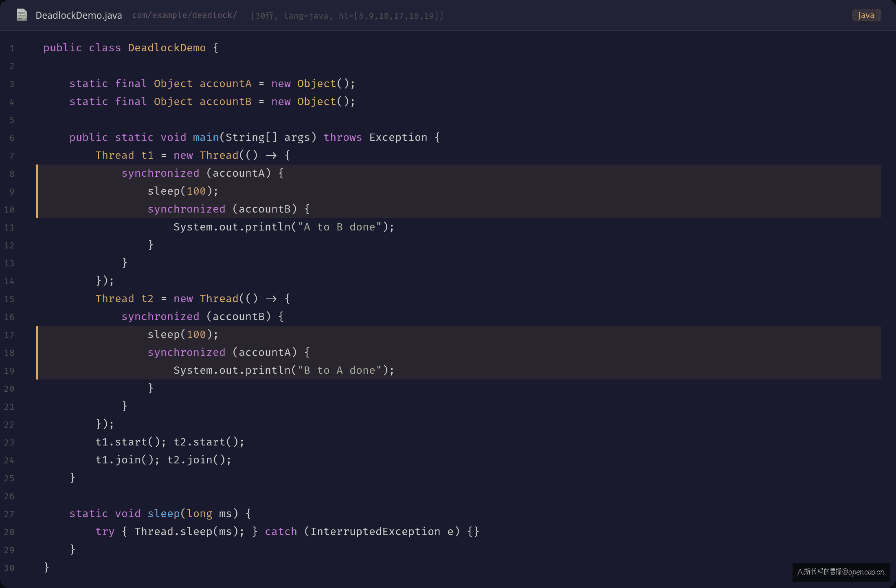
Task: Click the Exception type on line 6
Action: tap(398, 137)
